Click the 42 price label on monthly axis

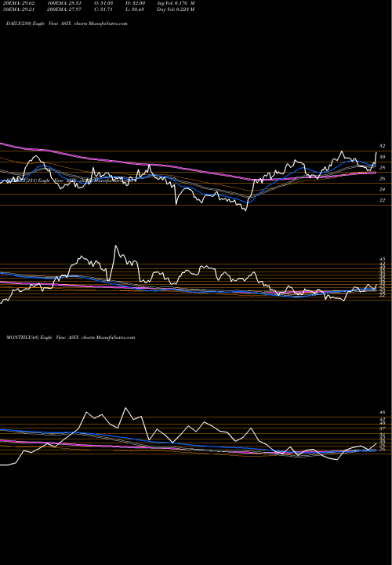pos(383,420)
